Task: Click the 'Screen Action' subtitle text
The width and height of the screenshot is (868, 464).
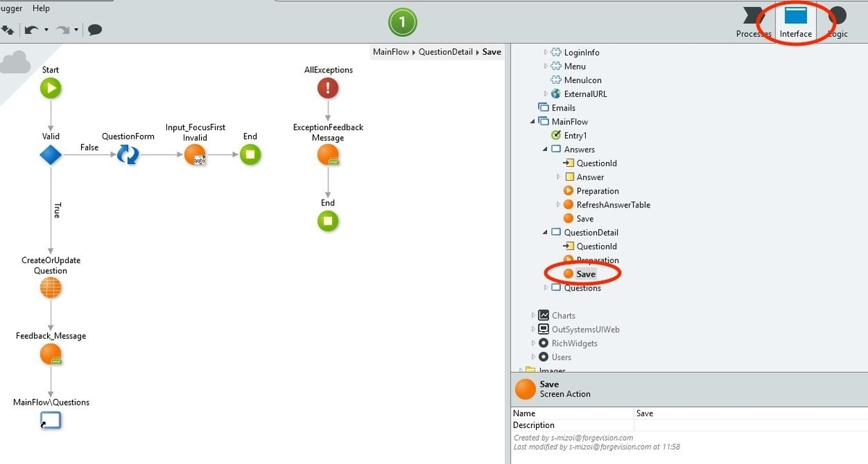Action: click(565, 394)
